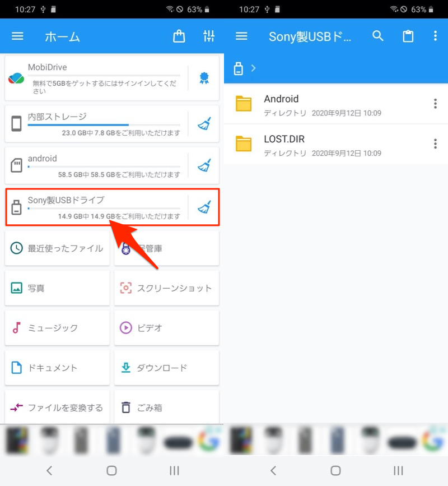Open the ダウンロード category
448x486 pixels.
[x=166, y=368]
